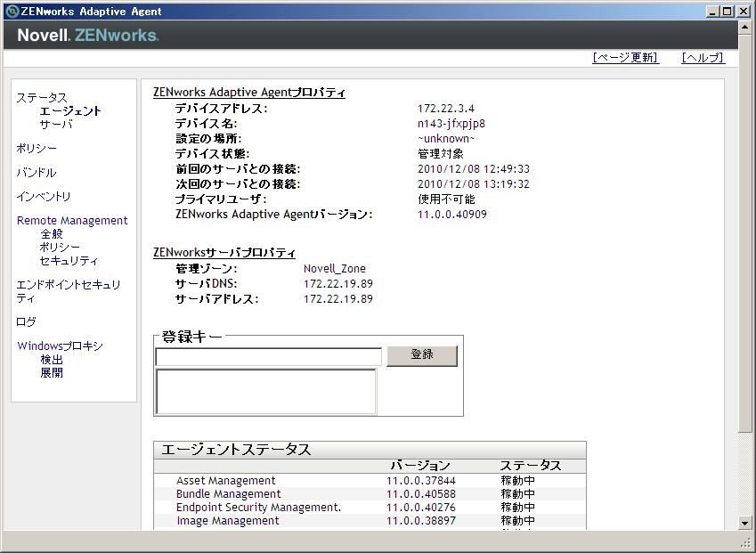
Task: Select Remote Management in the sidebar
Action: coord(72,220)
